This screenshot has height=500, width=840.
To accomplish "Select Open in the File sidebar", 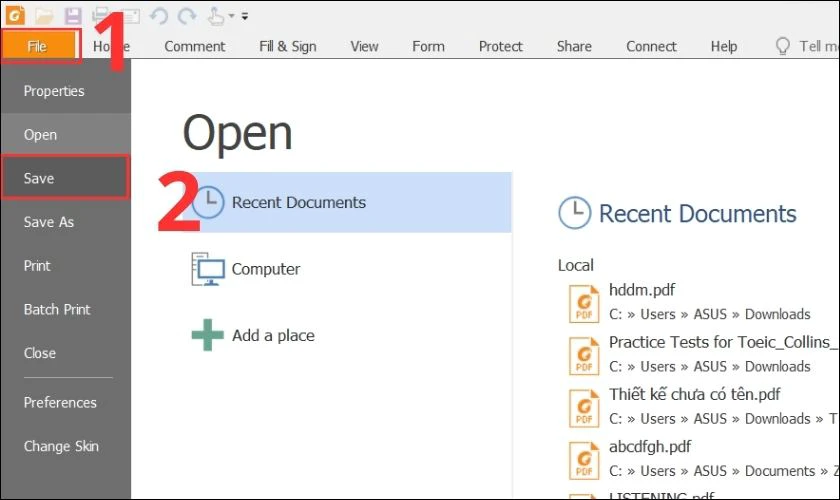I will tap(65, 135).
